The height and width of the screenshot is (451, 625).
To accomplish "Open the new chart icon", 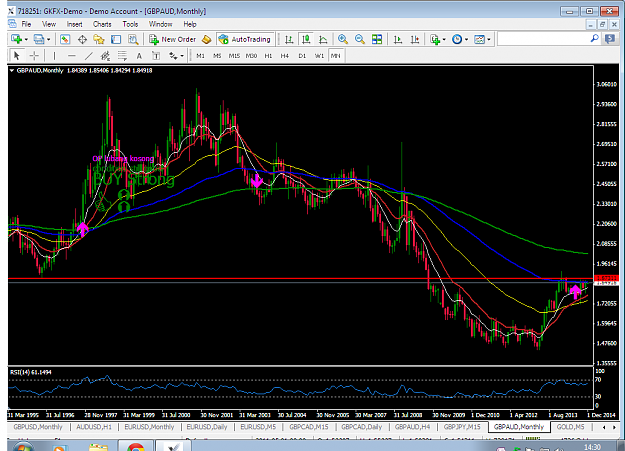I will 16,39.
